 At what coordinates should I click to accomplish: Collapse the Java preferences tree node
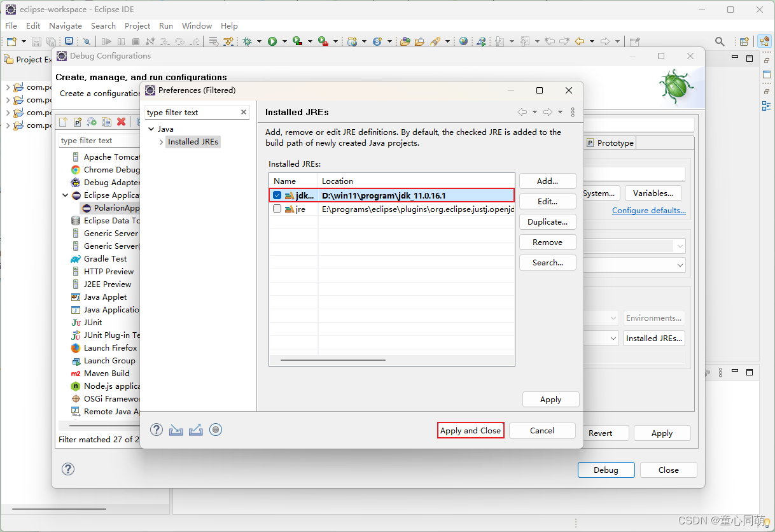[x=151, y=129]
